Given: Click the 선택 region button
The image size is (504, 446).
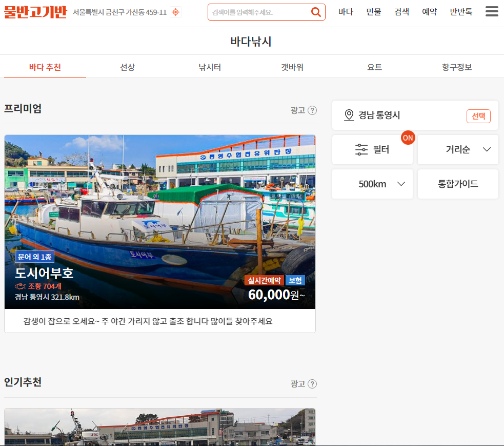Looking at the screenshot, I should point(478,116).
